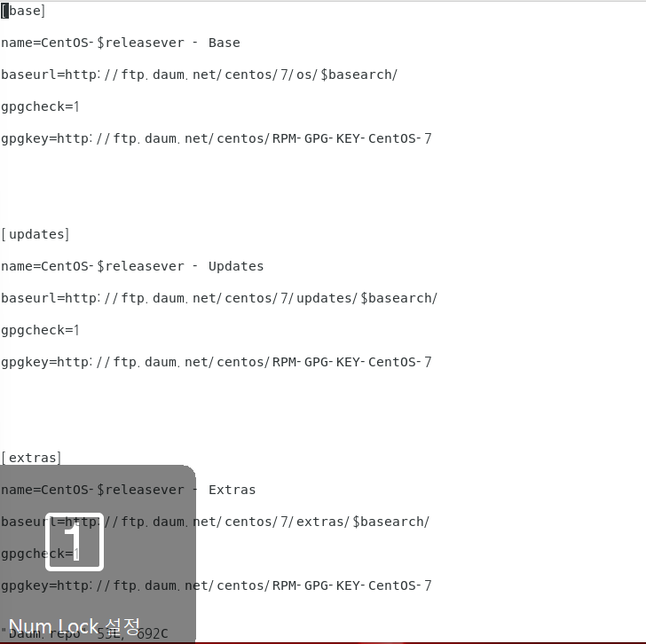Click the baseurl line containing extras/$basearch/

(216, 522)
